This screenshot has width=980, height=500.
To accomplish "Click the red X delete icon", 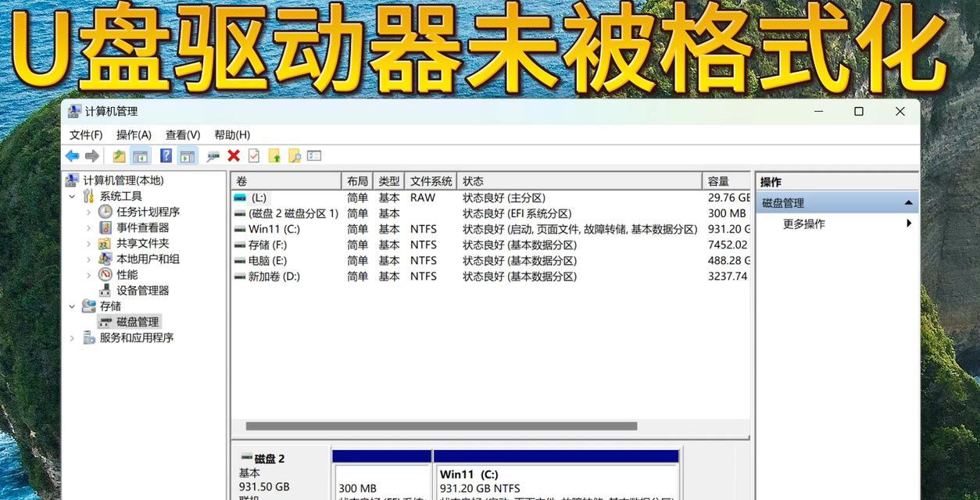I will pyautogui.click(x=233, y=155).
